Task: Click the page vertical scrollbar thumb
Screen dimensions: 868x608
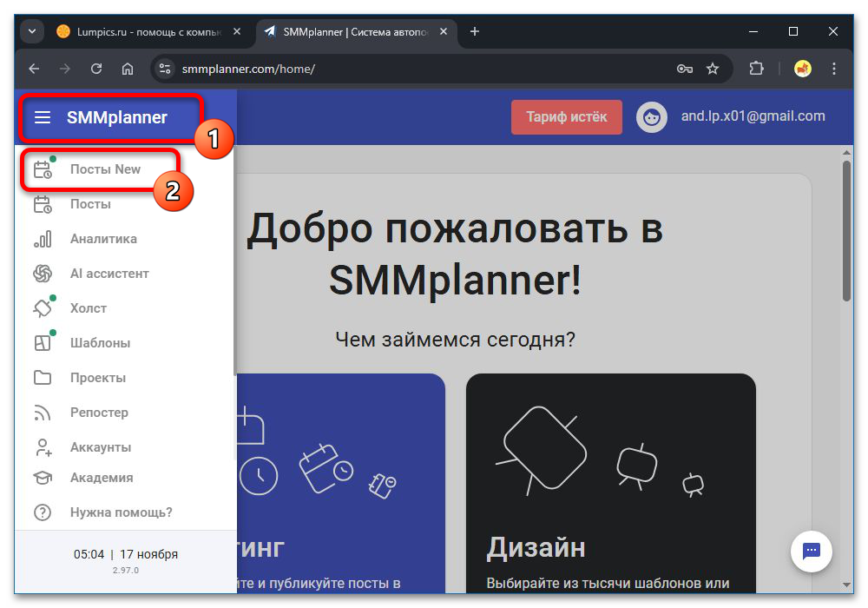Action: (x=846, y=230)
